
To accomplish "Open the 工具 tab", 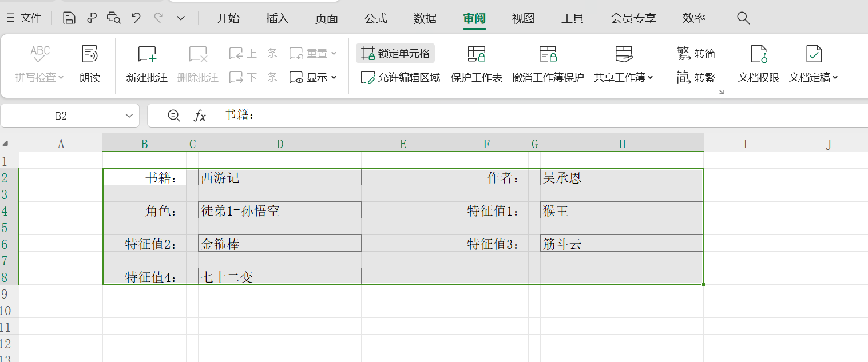I will pyautogui.click(x=573, y=18).
